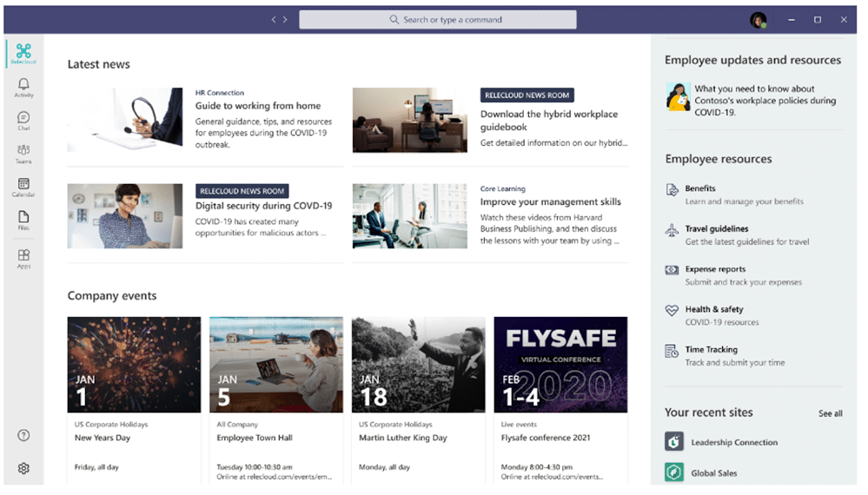Click the Expense reports money icon
This screenshot has height=495, width=868.
[672, 270]
